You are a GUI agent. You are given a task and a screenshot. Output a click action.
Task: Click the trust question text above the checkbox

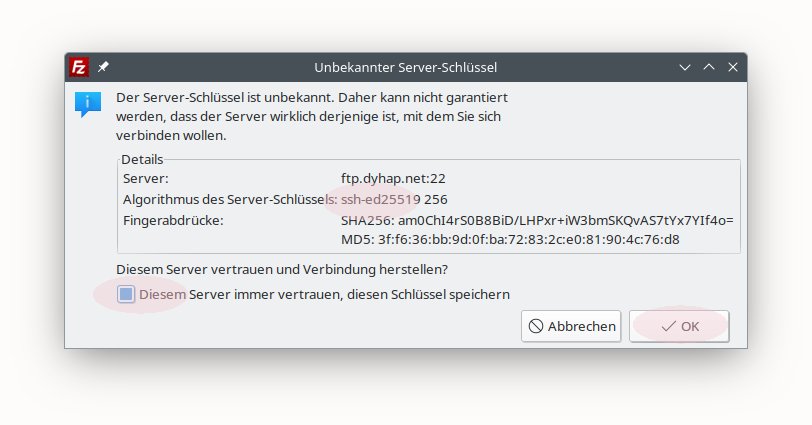coord(281,269)
